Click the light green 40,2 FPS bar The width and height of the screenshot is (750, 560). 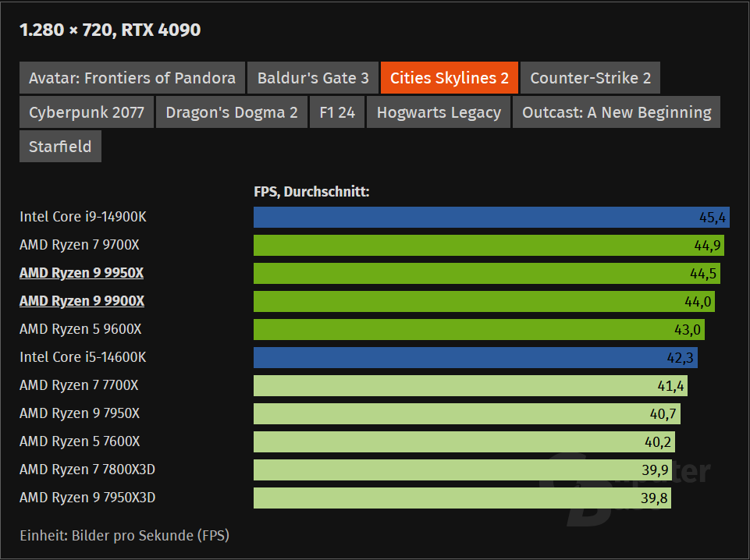point(464,442)
